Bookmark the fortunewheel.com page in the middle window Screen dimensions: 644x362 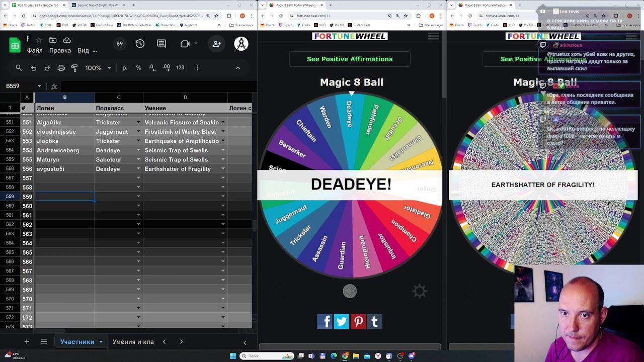tap(407, 16)
